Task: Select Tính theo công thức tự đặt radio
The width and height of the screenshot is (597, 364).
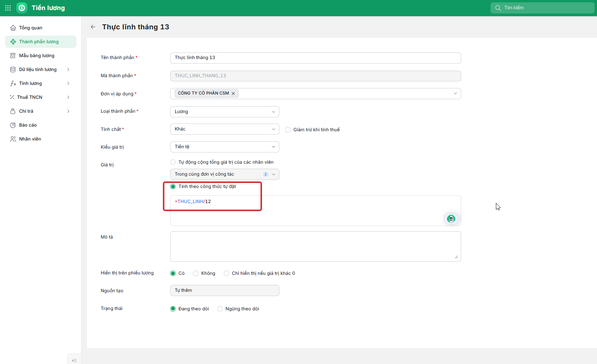Action: 173,186
